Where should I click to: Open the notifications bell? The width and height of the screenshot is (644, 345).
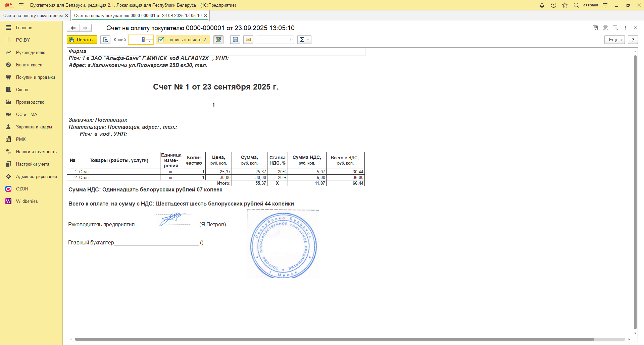point(542,5)
